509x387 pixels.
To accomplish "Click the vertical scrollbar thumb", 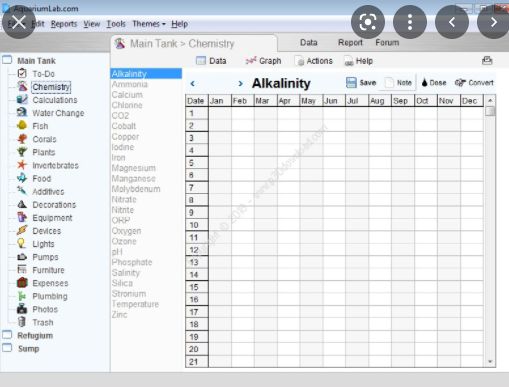I will tap(490, 111).
